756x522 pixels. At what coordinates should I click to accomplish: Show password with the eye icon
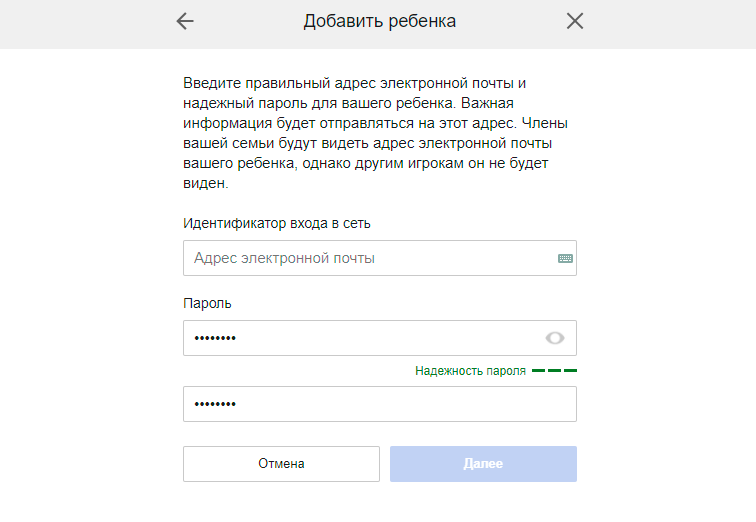(555, 338)
